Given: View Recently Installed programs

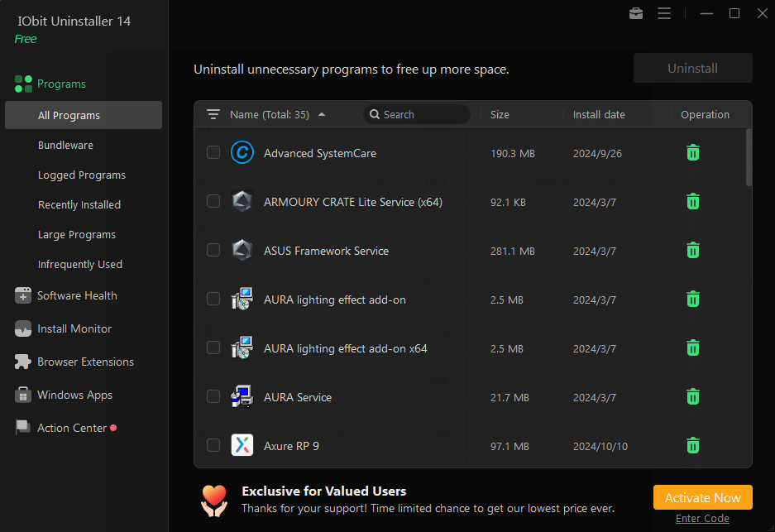Looking at the screenshot, I should (x=79, y=204).
